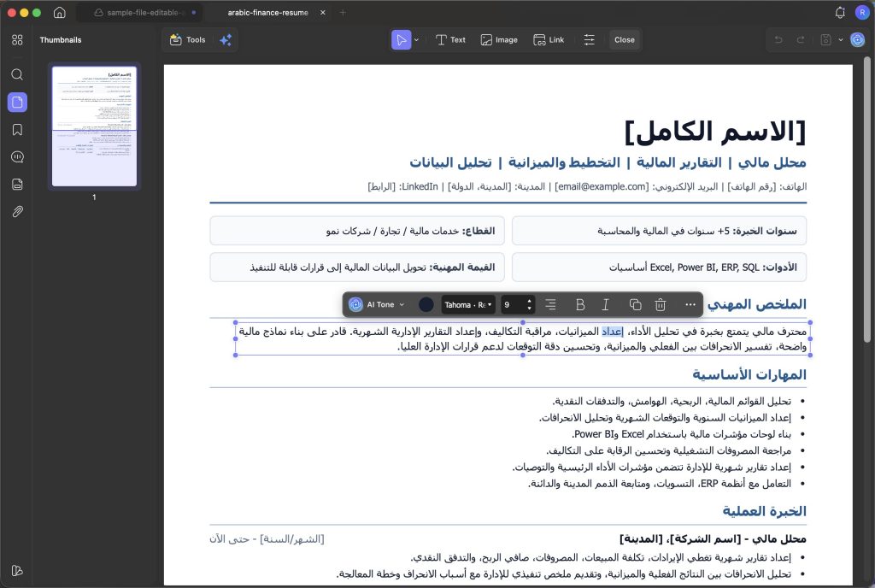Click the highlighted word إعداد
Screen dimensions: 875x588
(x=612, y=332)
